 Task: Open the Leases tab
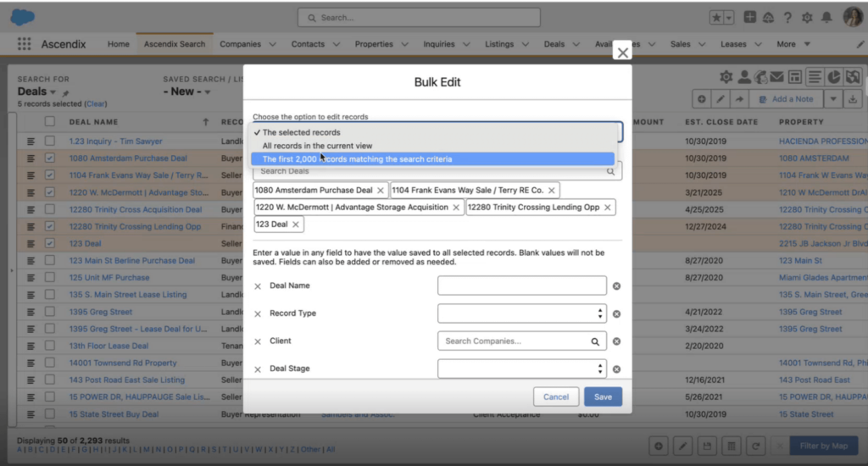coord(733,44)
